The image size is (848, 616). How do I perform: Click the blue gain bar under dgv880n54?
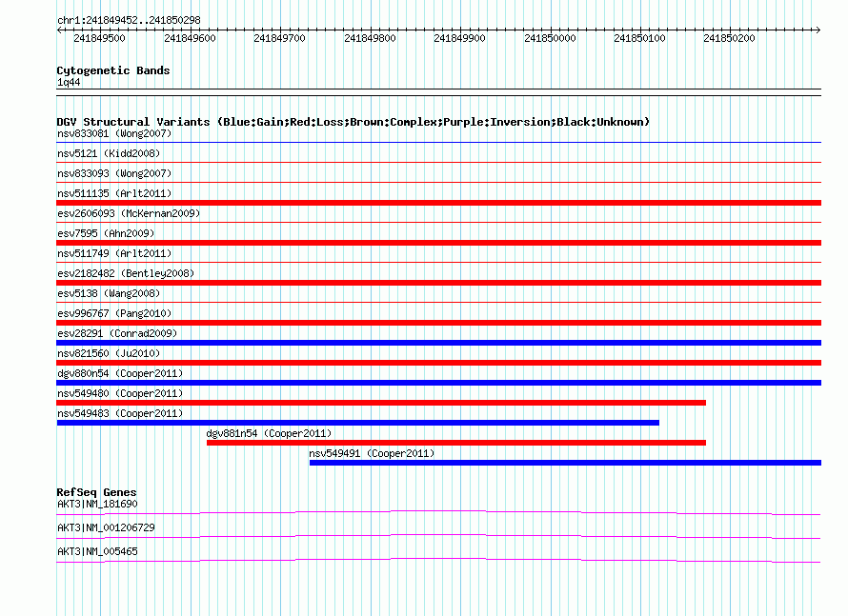click(438, 383)
